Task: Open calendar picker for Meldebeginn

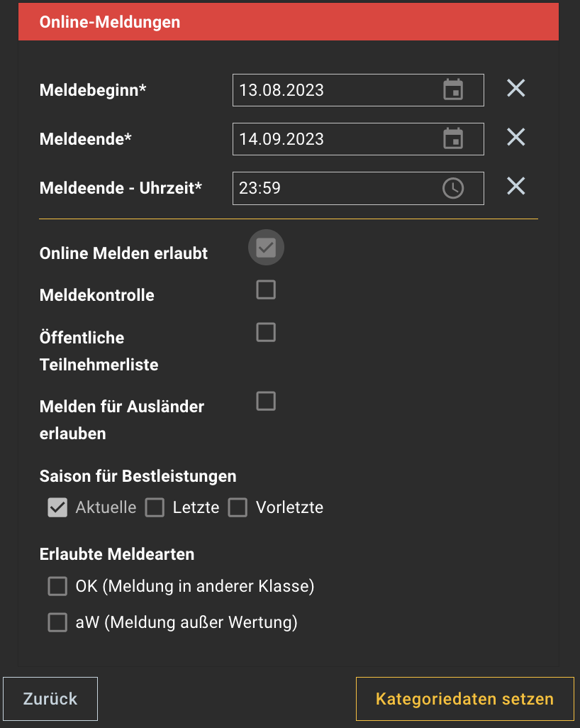Action: click(453, 90)
